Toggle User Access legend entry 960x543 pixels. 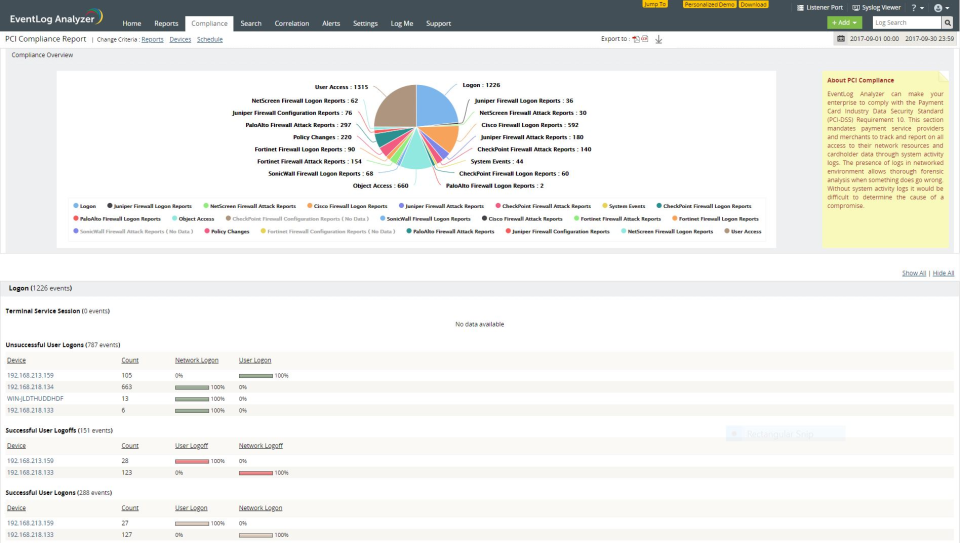[x=743, y=231]
